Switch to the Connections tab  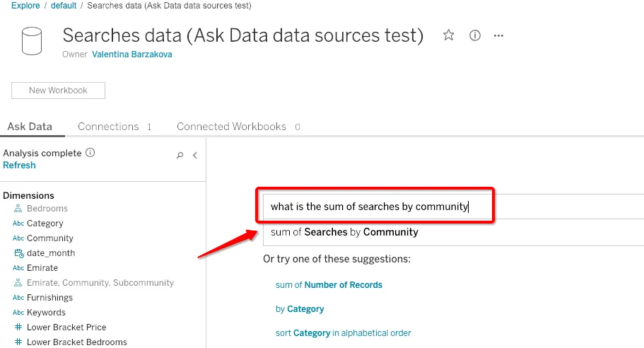click(x=108, y=127)
